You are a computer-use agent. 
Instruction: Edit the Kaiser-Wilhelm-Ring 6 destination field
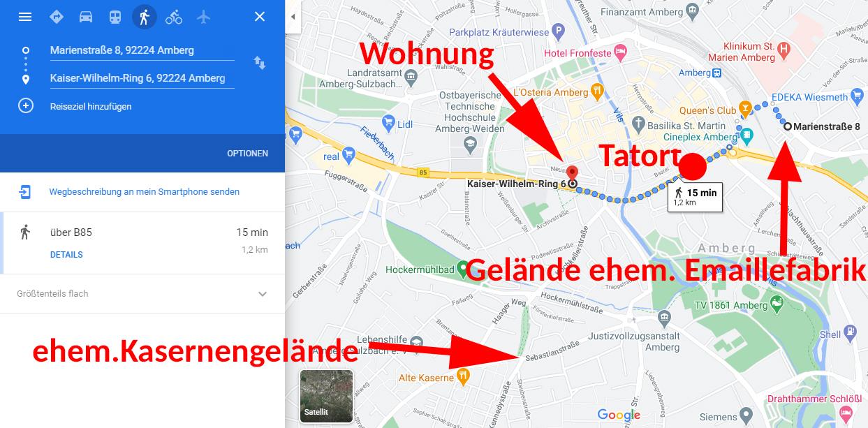tap(142, 78)
